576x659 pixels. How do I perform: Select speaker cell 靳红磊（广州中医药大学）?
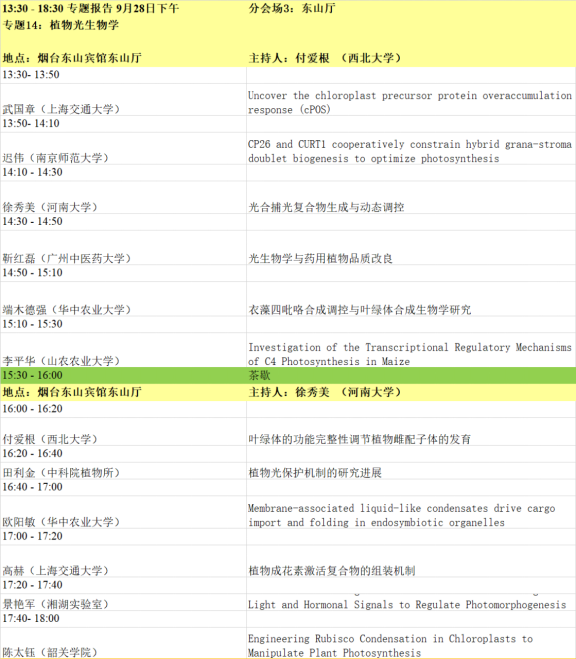(x=123, y=248)
